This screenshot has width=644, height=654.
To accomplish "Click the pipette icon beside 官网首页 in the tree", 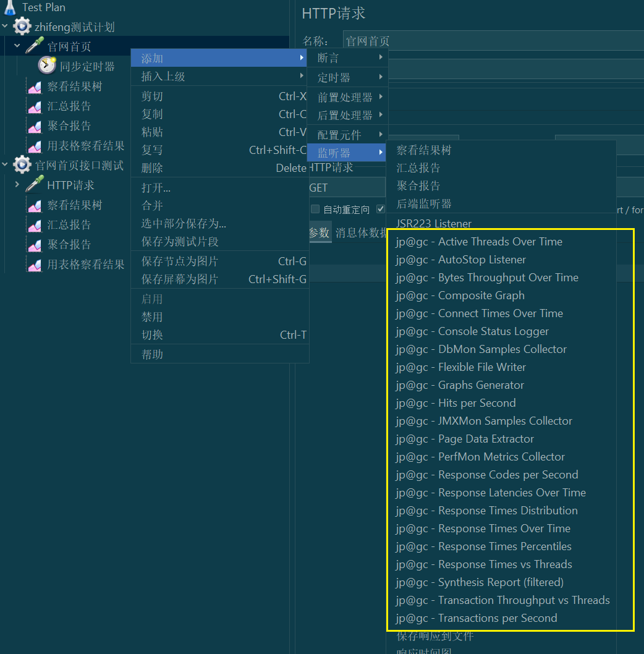I will (x=35, y=46).
